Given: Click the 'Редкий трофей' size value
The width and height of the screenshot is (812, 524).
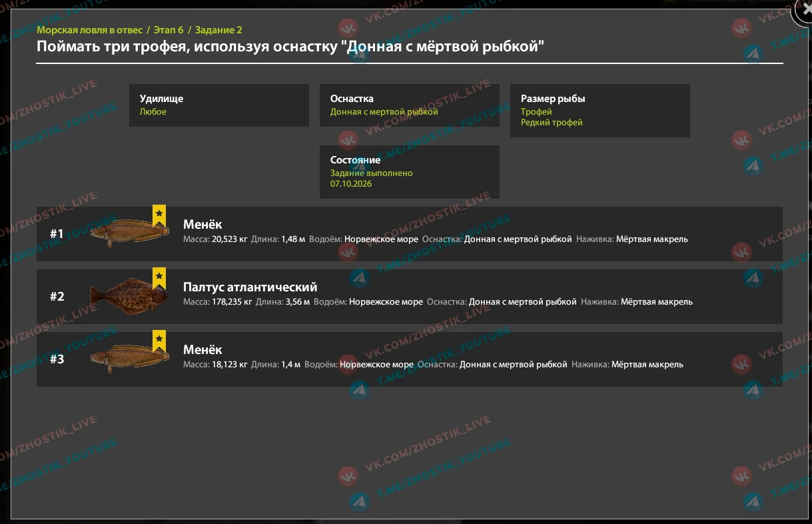Looking at the screenshot, I should pos(552,123).
